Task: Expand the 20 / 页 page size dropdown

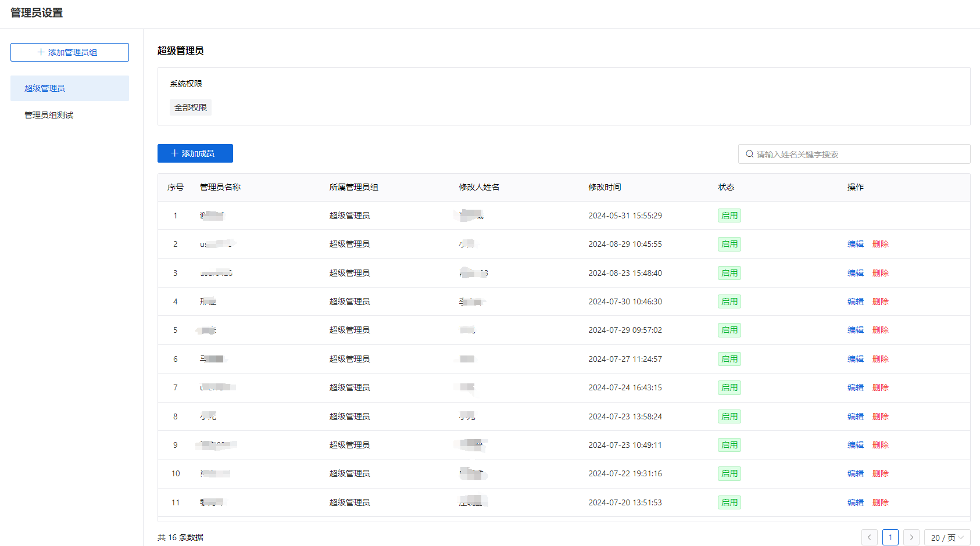Action: click(947, 537)
